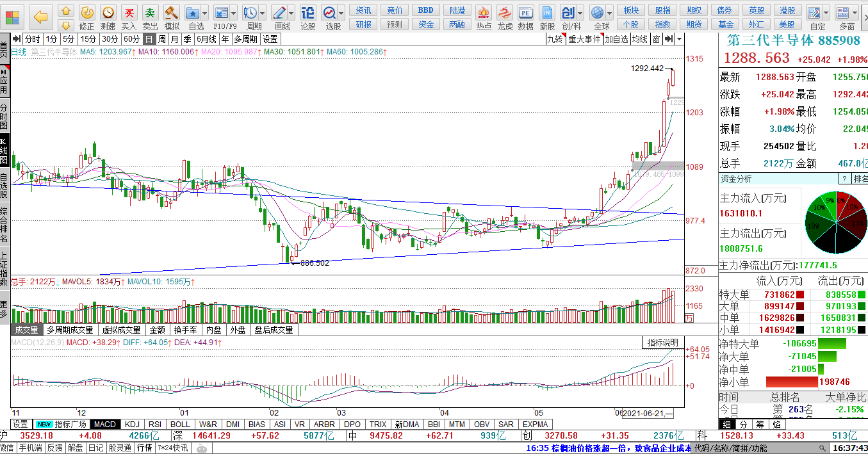Image resolution: width=868 pixels, height=454 pixels.
Task: Switch chart to 周 weekly period
Action: (x=161, y=39)
